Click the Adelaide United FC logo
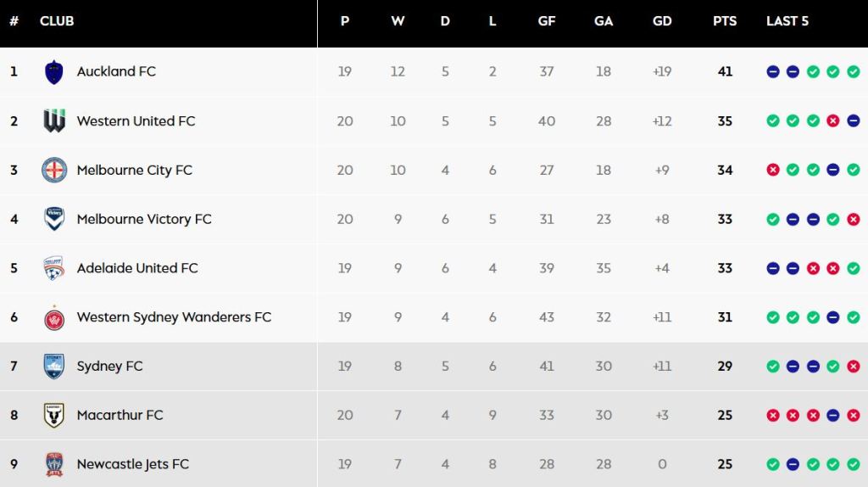Image resolution: width=868 pixels, height=487 pixels. [54, 268]
